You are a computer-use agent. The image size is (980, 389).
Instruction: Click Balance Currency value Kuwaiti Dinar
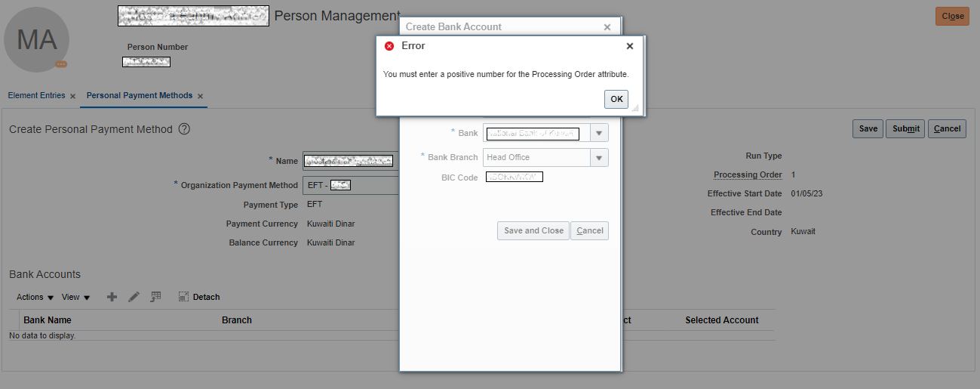point(330,243)
